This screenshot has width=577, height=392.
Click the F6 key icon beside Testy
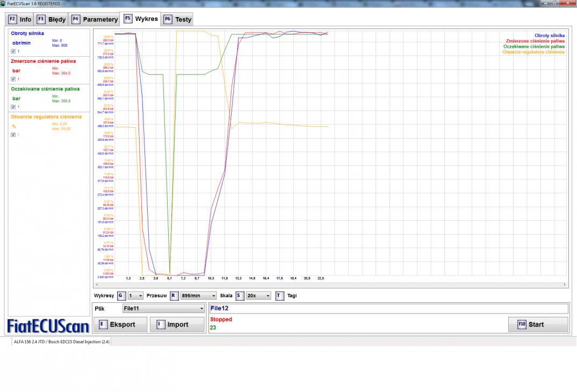point(168,19)
